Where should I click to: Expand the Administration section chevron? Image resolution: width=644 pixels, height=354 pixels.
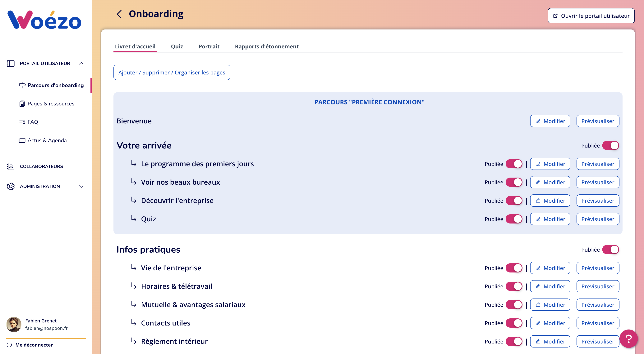81,187
